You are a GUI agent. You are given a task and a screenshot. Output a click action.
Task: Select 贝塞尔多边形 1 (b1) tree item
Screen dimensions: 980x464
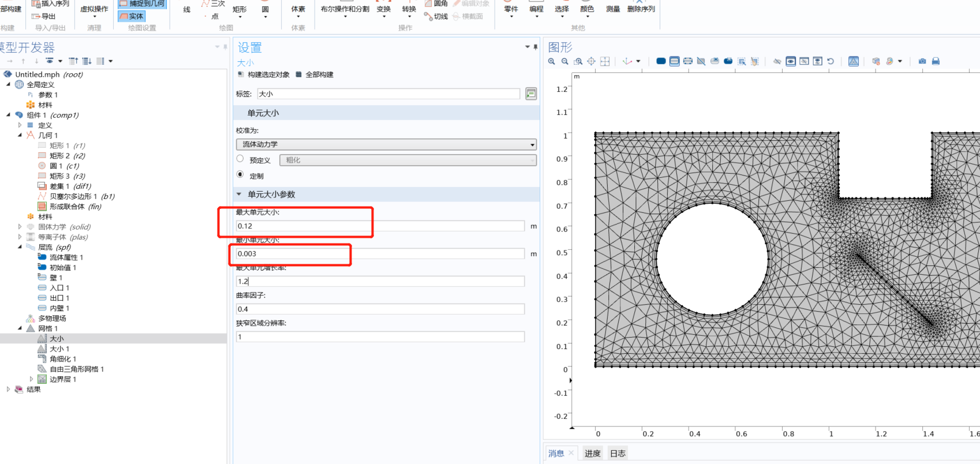[x=76, y=196]
